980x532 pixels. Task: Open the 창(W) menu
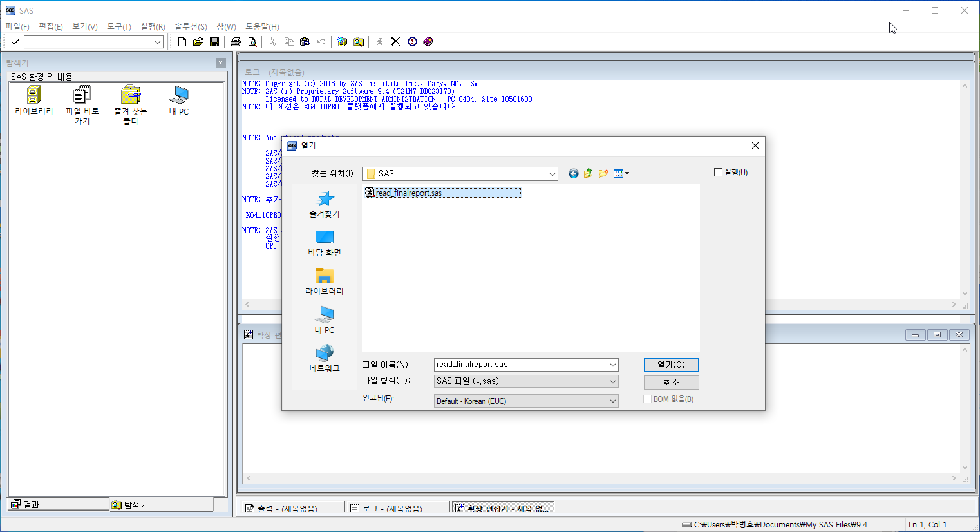226,26
